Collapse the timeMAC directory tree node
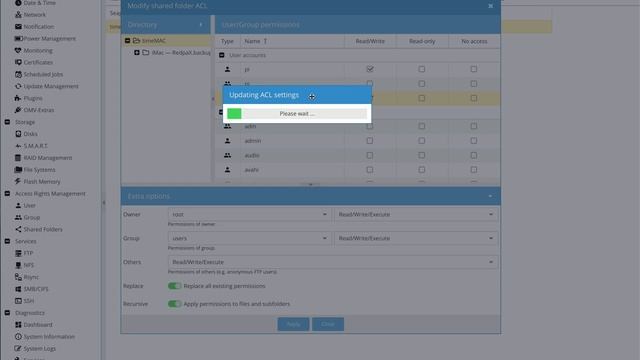This screenshot has width=640, height=360. pyautogui.click(x=127, y=40)
